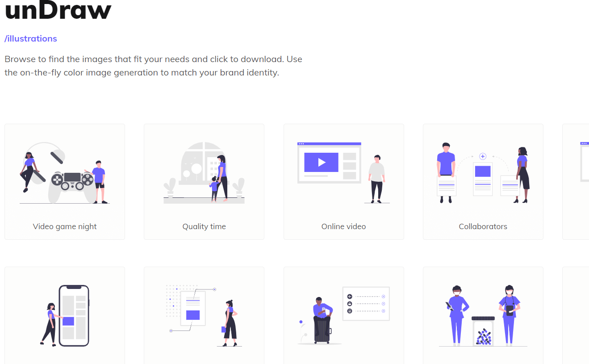
Task: Open the Collaborators illustration
Action: [x=483, y=182]
